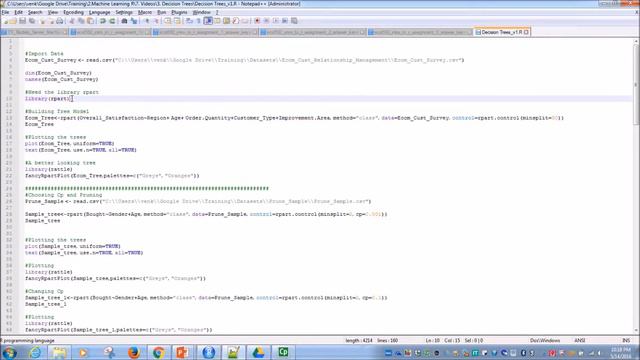The width and height of the screenshot is (640, 360).
Task: Open the Window menu
Action: (x=202, y=12)
